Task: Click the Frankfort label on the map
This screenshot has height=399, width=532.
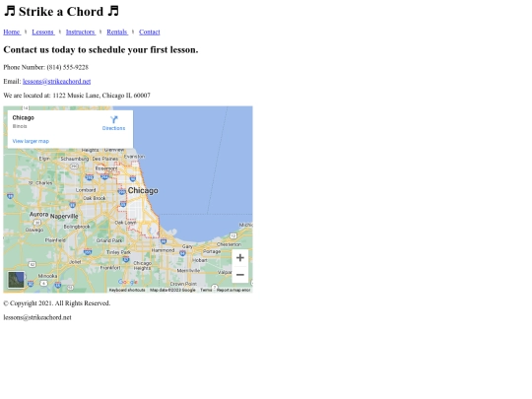Action: [110, 268]
